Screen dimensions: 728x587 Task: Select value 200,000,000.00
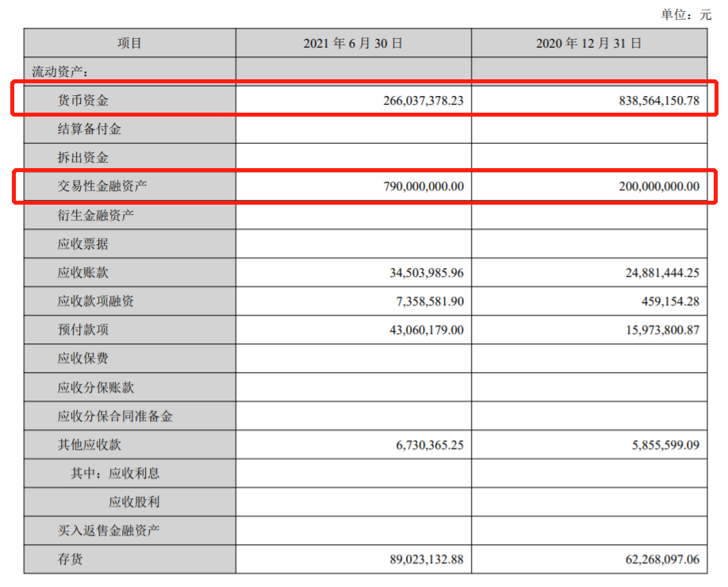click(659, 186)
